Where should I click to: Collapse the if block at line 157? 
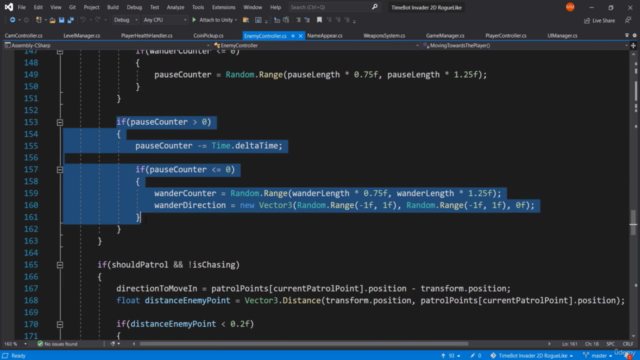coord(60,169)
